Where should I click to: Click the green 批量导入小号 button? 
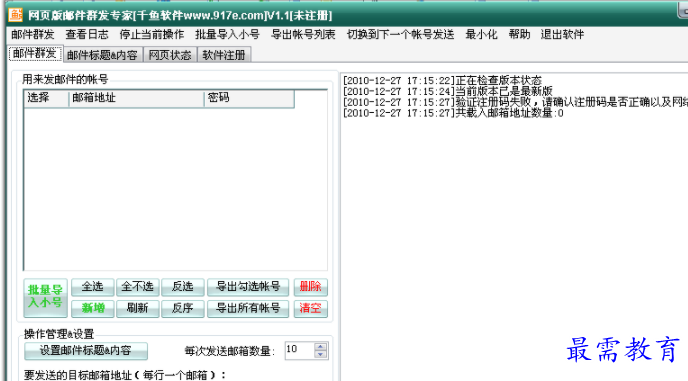point(45,297)
